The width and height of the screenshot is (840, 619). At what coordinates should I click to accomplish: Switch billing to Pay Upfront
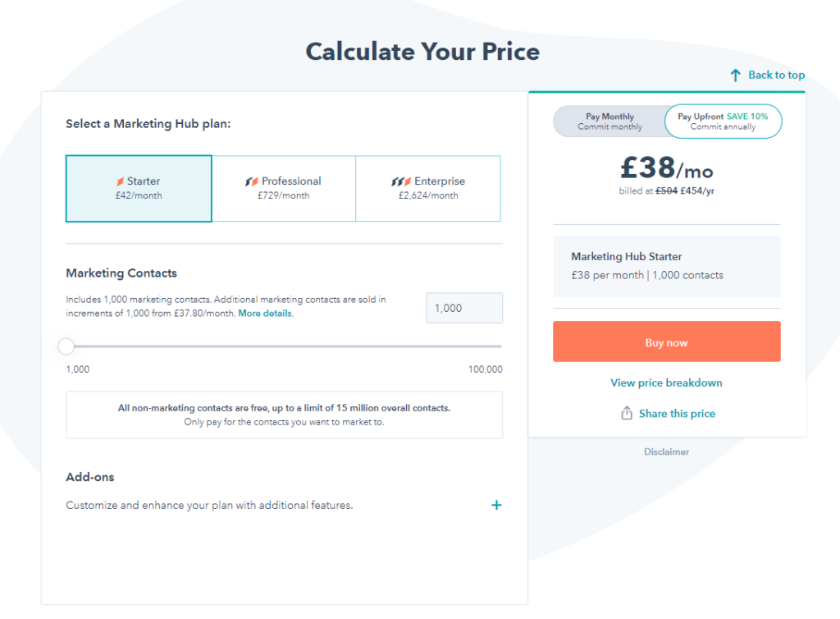723,121
